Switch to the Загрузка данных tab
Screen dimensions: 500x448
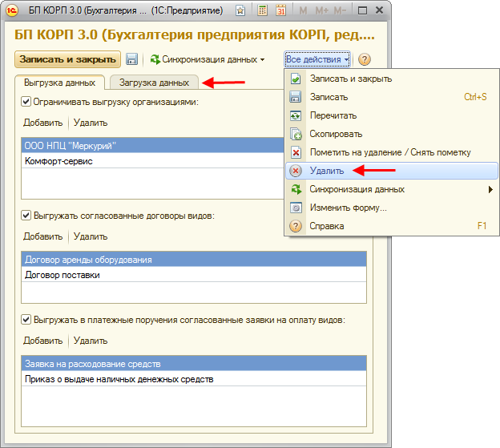point(154,83)
